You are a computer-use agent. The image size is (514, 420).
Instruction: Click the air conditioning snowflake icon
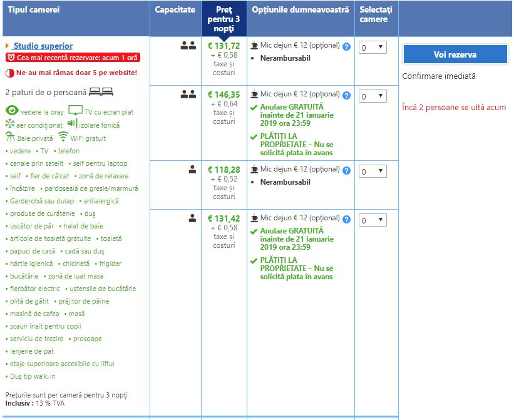(10, 125)
